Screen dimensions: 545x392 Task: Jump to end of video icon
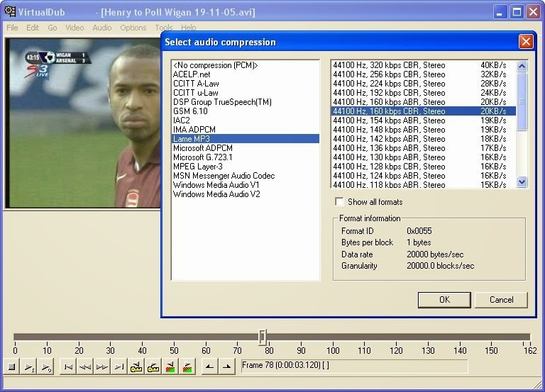tap(119, 366)
